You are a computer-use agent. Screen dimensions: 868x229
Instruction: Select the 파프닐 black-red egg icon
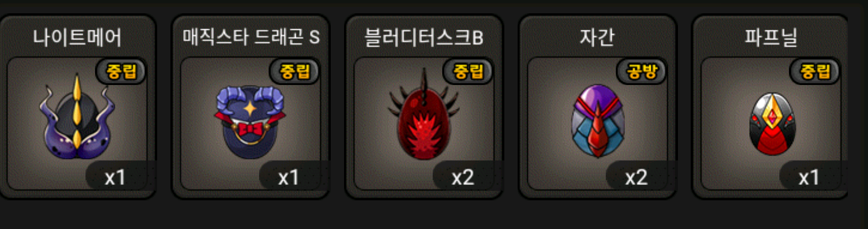click(772, 124)
